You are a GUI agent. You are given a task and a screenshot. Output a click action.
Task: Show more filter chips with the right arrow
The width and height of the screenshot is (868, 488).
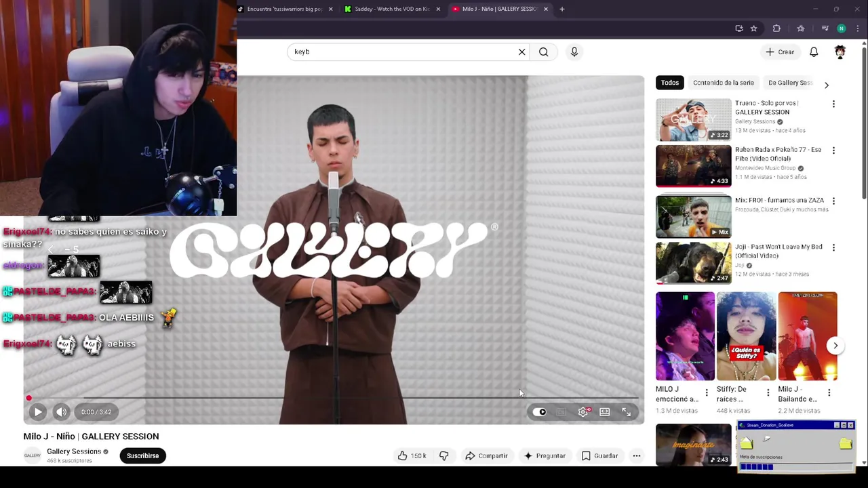[x=826, y=85]
